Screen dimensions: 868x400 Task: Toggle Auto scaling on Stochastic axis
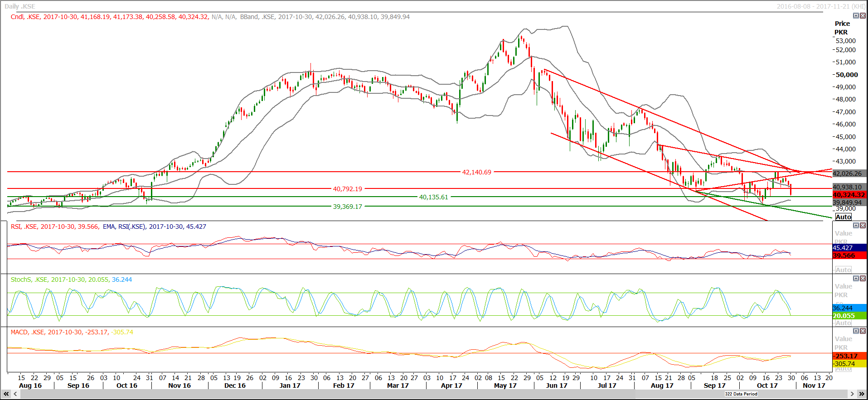843,323
